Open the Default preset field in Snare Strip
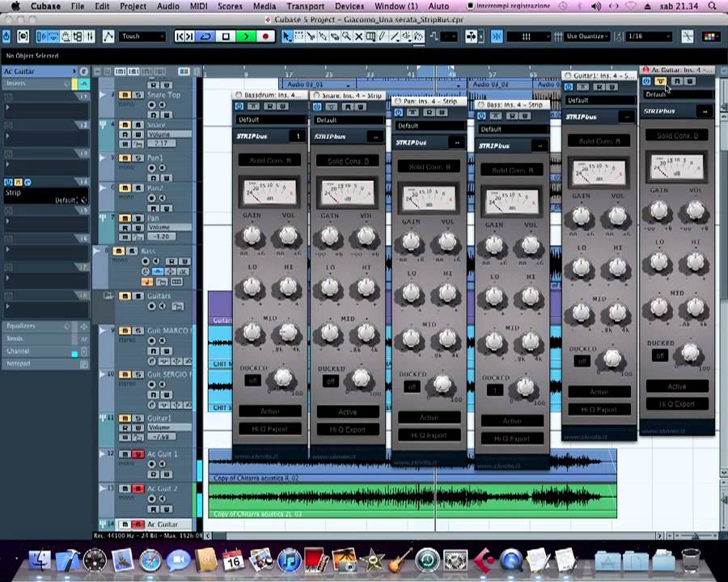Viewport: 728px width, 582px height. click(x=348, y=120)
